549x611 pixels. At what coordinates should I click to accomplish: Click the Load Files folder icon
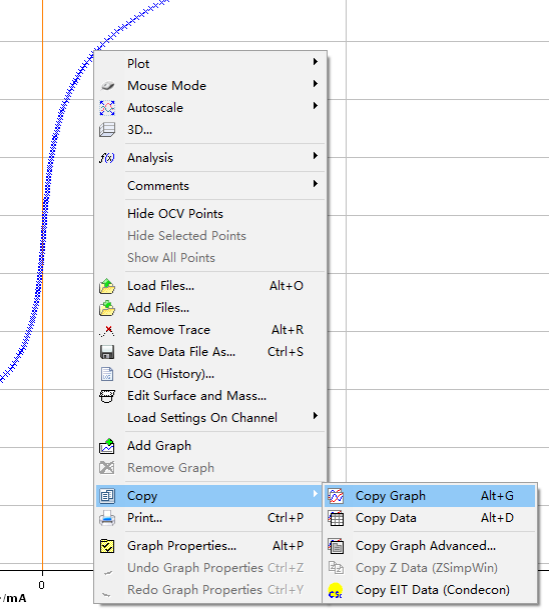[107, 286]
